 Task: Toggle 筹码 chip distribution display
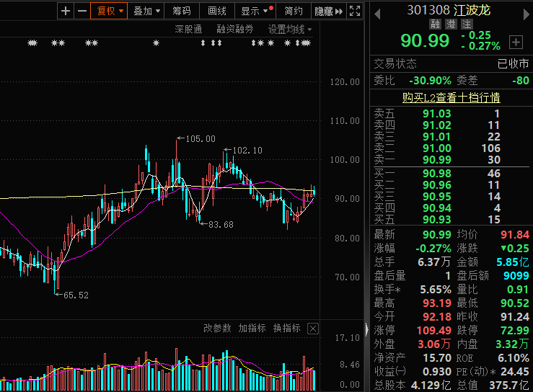(x=182, y=11)
